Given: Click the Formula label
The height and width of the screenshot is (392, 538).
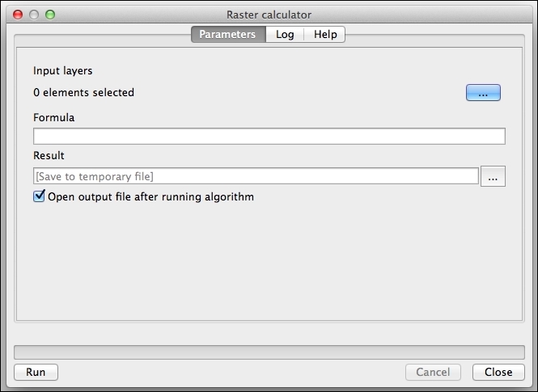Looking at the screenshot, I should (54, 117).
